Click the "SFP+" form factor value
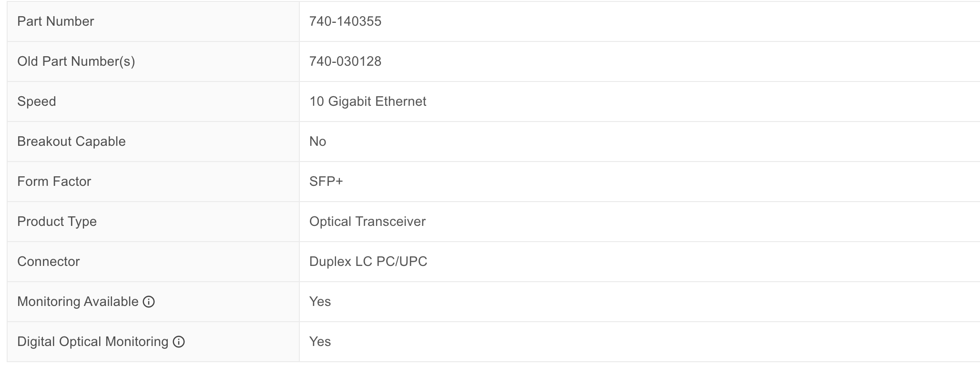 click(x=326, y=182)
